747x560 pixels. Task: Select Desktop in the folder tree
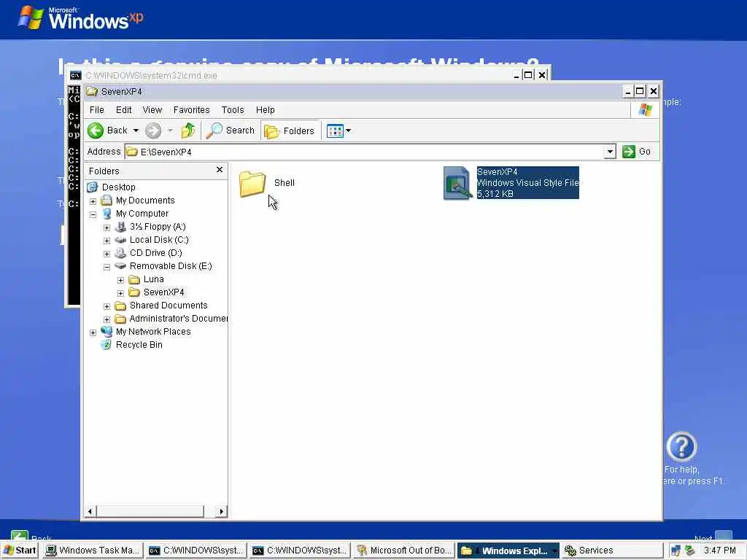119,187
